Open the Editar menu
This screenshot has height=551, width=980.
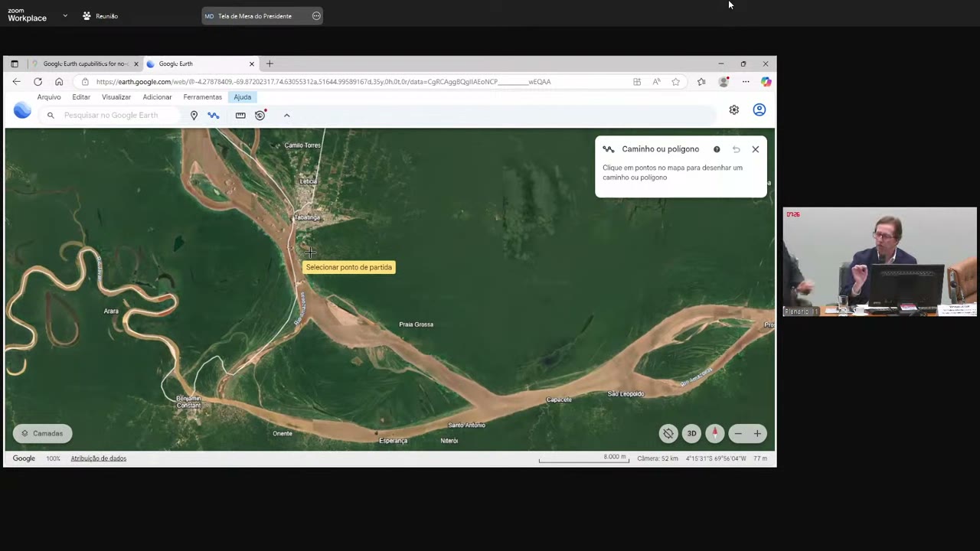pyautogui.click(x=81, y=97)
